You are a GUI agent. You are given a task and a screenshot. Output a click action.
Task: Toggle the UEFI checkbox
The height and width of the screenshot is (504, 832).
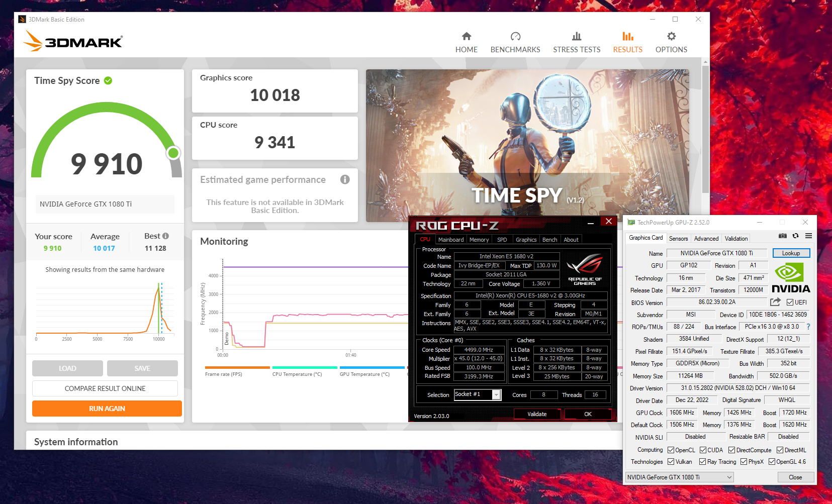790,303
